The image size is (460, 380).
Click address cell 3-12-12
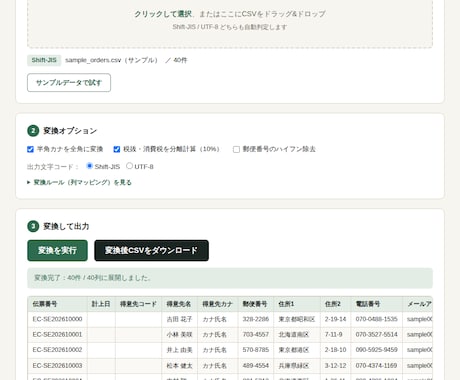click(335, 366)
